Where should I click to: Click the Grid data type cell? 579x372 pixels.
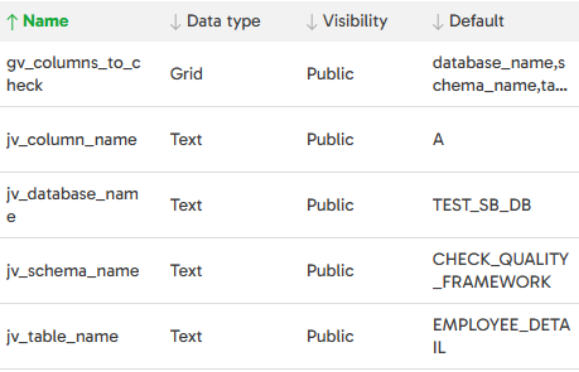186,74
